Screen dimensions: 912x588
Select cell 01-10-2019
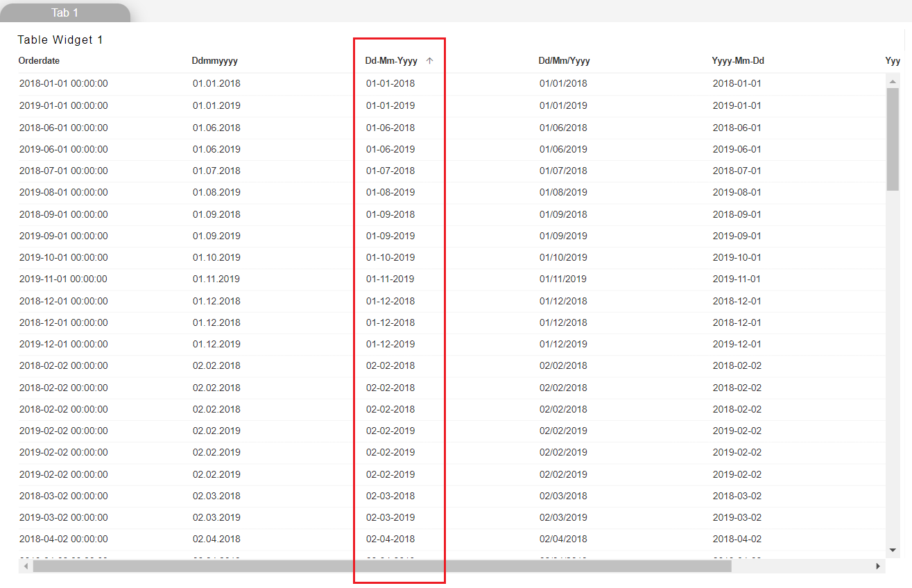pos(390,258)
